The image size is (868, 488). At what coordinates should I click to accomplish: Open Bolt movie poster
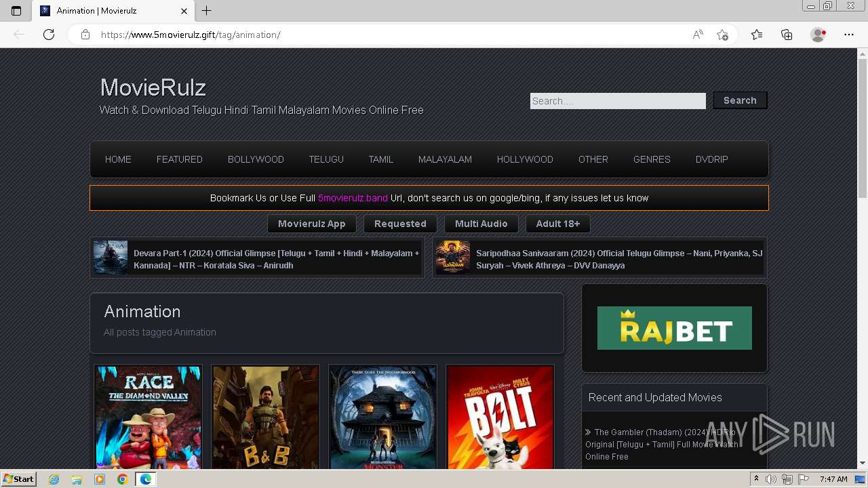(500, 418)
